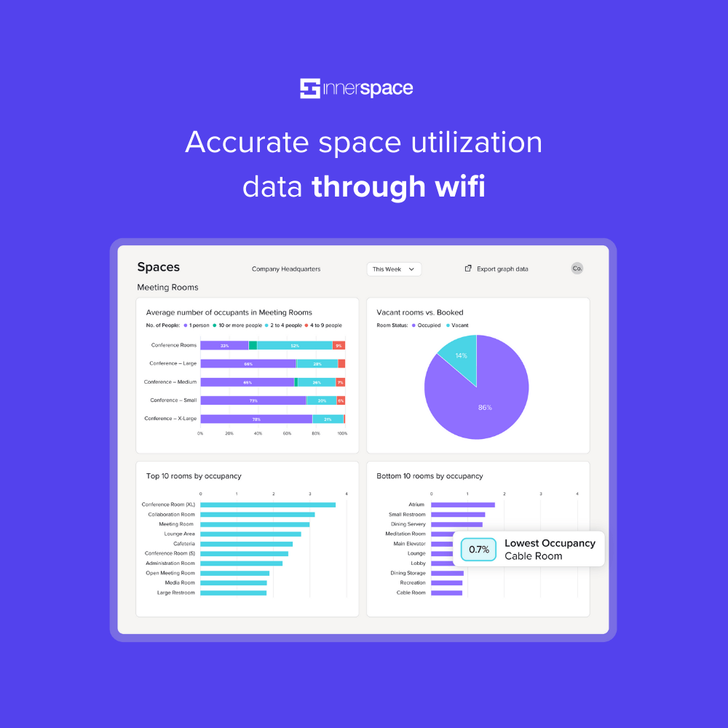
Task: Select the "2 to 4 people" legend dot
Action: 266,325
